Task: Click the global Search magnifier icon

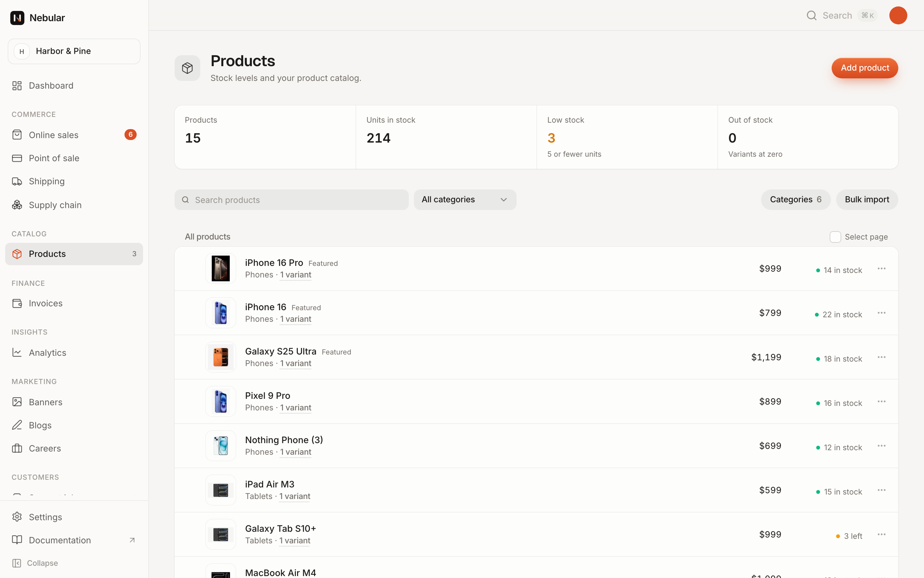Action: coord(811,16)
